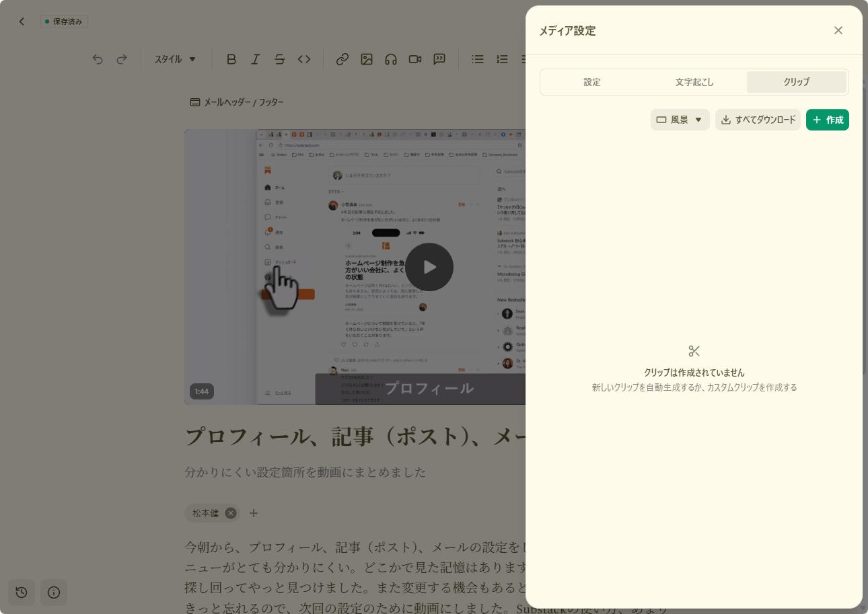Switch to the 文字起こし tab

[694, 82]
